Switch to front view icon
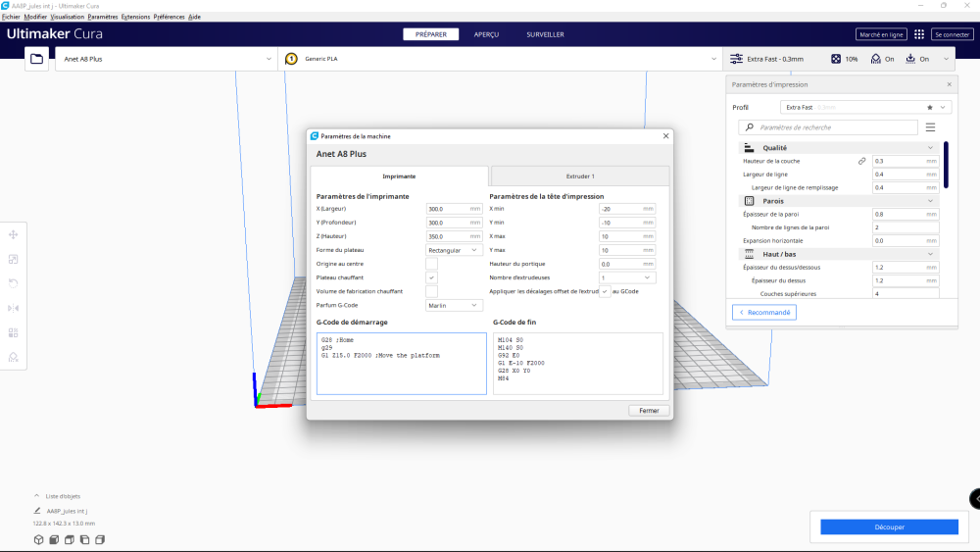The image size is (980, 552). click(54, 539)
